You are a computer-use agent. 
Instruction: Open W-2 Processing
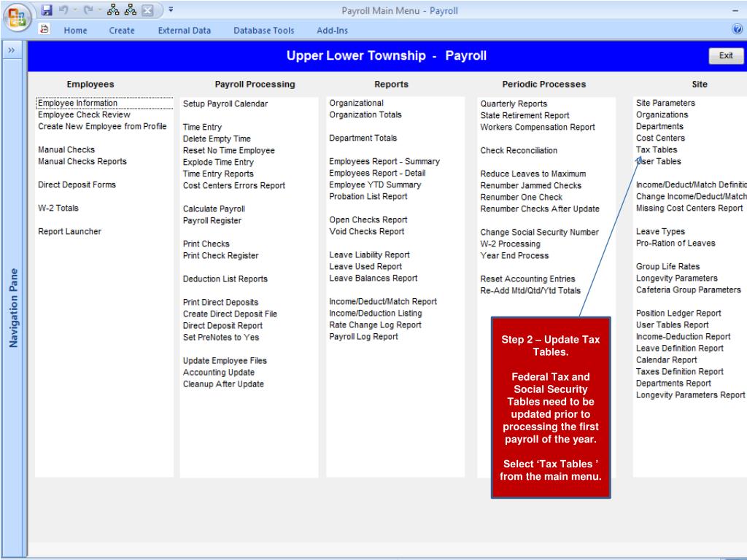510,244
